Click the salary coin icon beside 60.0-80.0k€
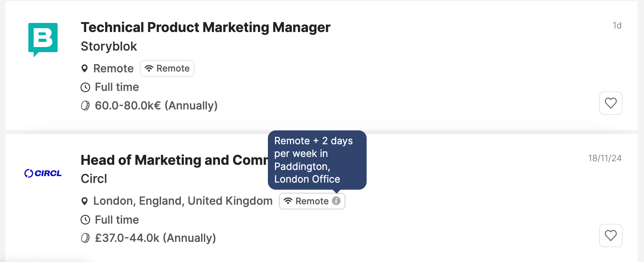Screen dimensions: 644x262 [x=85, y=106]
